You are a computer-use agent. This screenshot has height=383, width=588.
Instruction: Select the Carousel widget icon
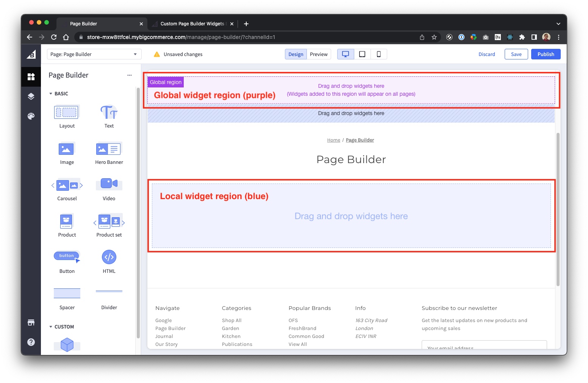[67, 185]
